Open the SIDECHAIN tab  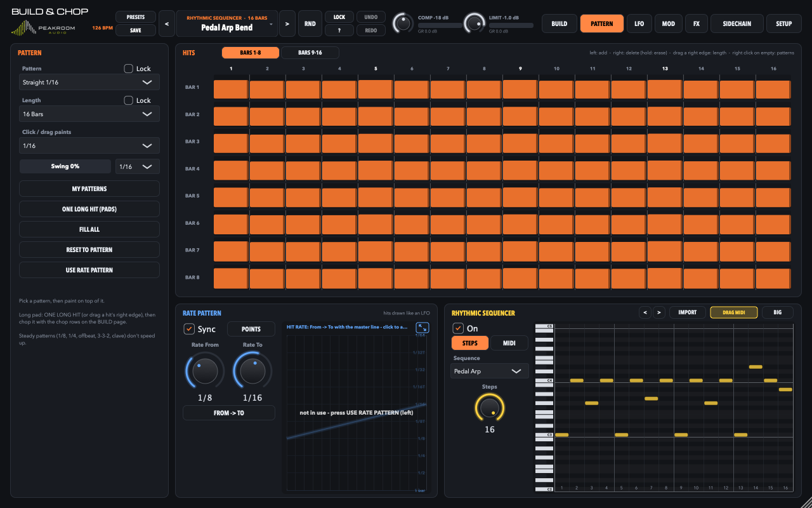736,23
